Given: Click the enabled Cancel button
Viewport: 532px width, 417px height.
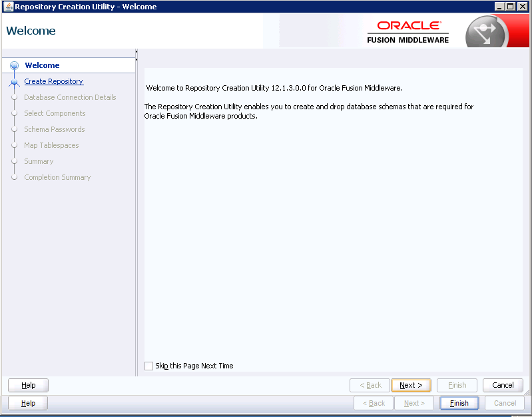Looking at the screenshot, I should click(x=503, y=385).
